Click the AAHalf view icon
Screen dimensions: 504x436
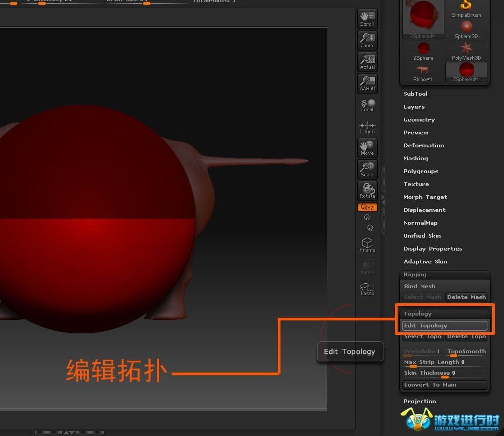click(368, 83)
